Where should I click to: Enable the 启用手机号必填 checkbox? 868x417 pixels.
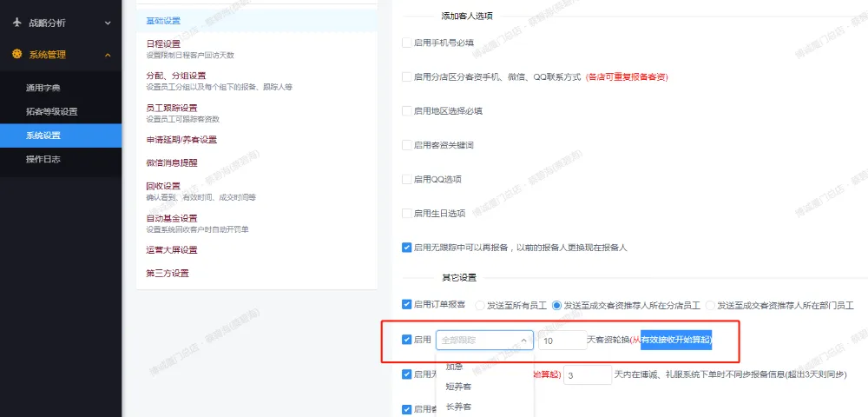coord(407,43)
